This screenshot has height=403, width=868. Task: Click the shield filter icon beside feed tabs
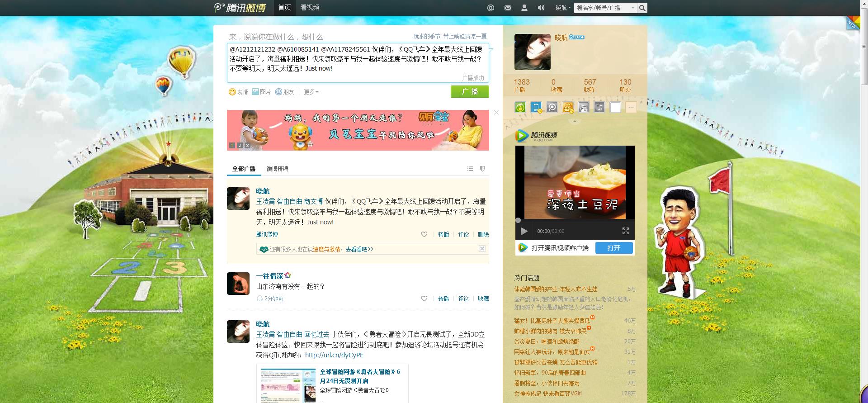[x=482, y=169]
